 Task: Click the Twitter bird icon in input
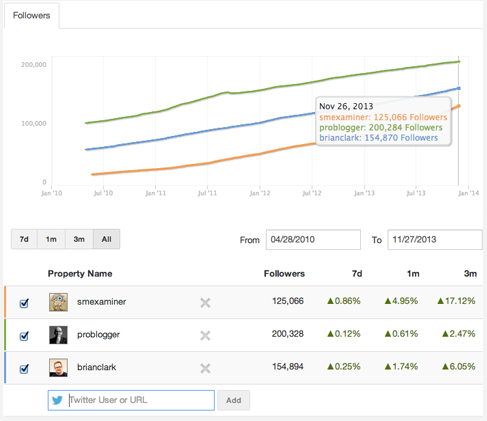tap(57, 400)
